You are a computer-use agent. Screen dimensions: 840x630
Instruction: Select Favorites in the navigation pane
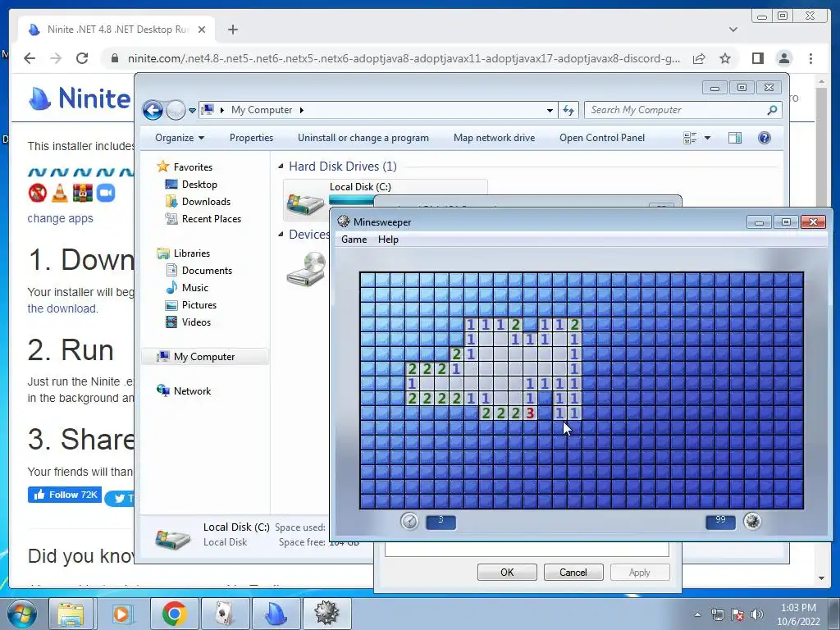(x=192, y=167)
